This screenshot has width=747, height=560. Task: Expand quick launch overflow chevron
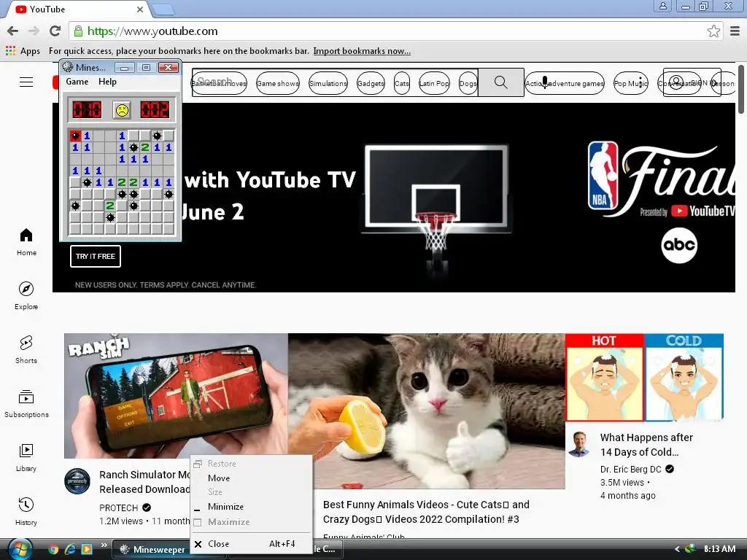(x=104, y=545)
